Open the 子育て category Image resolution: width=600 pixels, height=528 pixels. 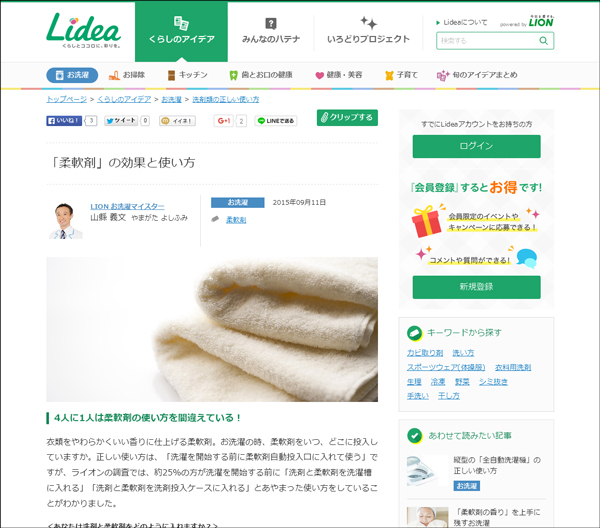click(401, 75)
